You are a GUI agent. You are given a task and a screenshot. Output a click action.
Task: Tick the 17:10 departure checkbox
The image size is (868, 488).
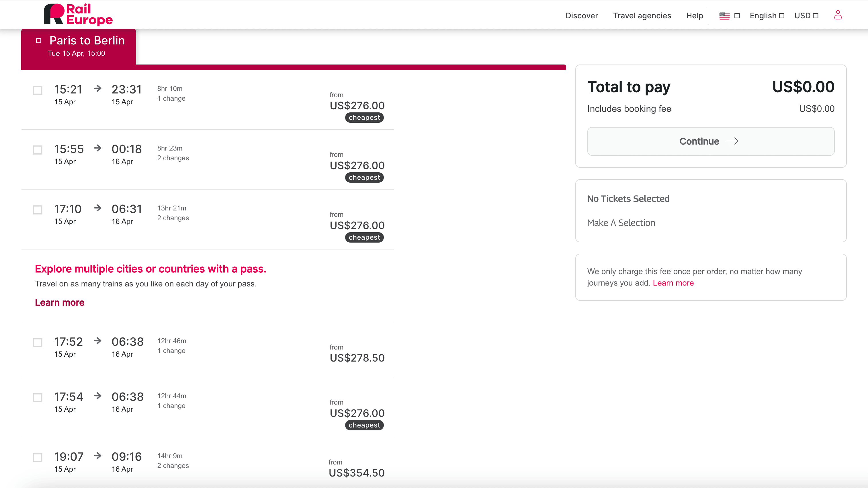(x=37, y=210)
